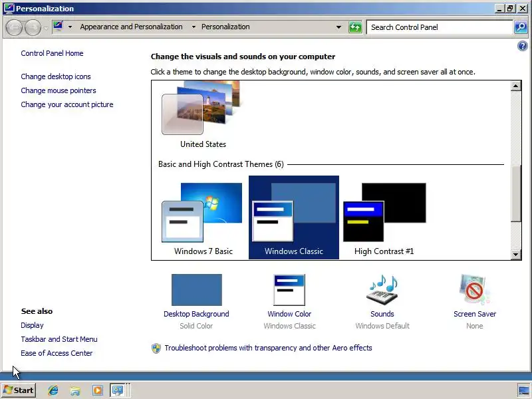
Task: Click the Back navigation arrow
Action: [x=14, y=27]
